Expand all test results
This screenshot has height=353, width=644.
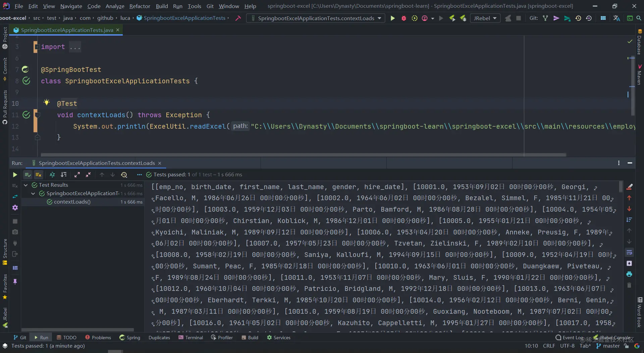pyautogui.click(x=77, y=175)
